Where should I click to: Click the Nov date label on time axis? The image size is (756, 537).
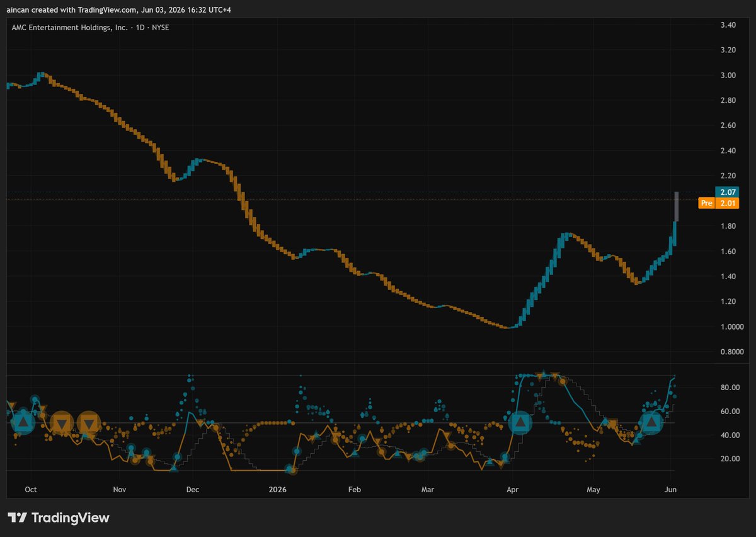click(x=120, y=489)
